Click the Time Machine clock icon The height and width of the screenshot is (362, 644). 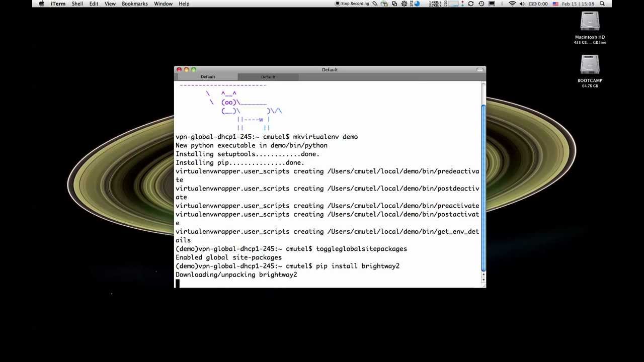[481, 4]
